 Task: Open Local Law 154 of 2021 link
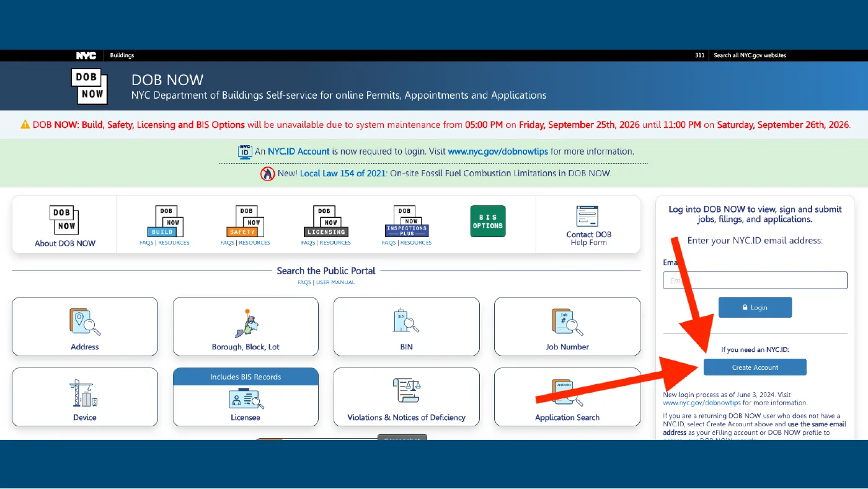click(343, 174)
